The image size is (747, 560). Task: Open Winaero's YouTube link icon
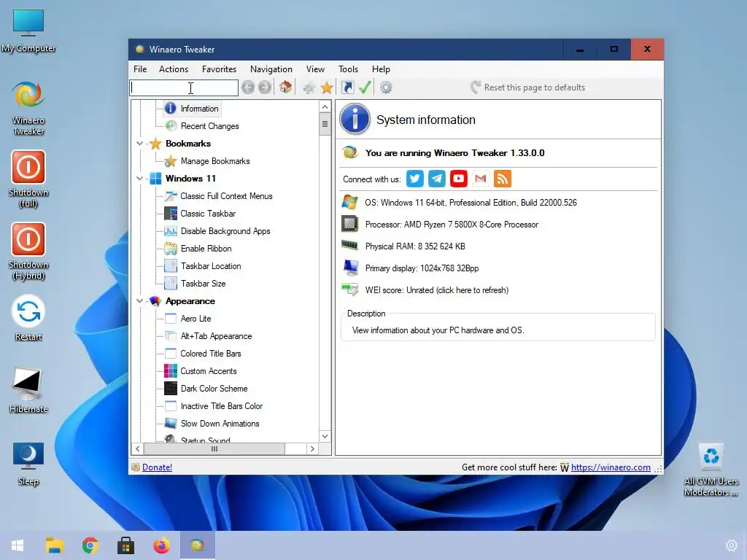[x=459, y=179]
